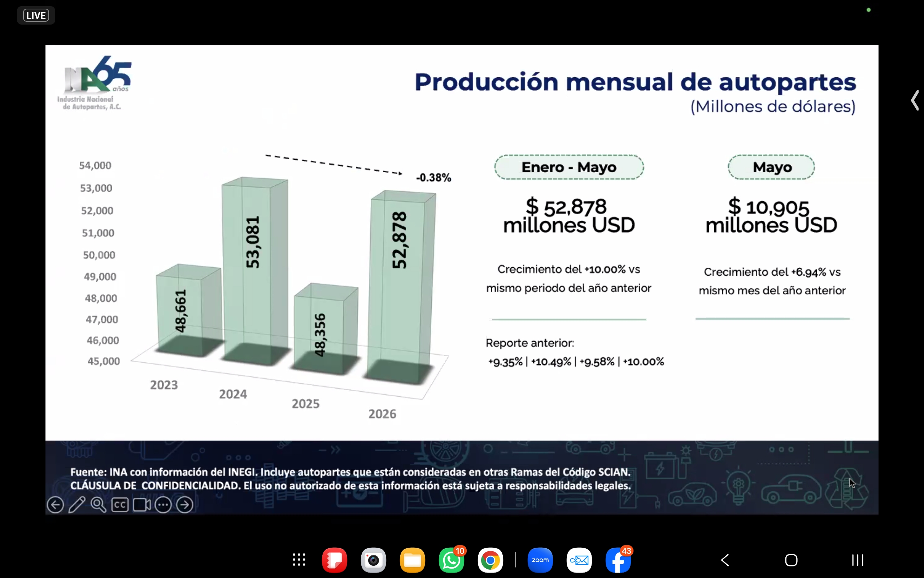Click the "+10.49%" previous report value
Screen dimensions: 924x578
tap(551, 362)
